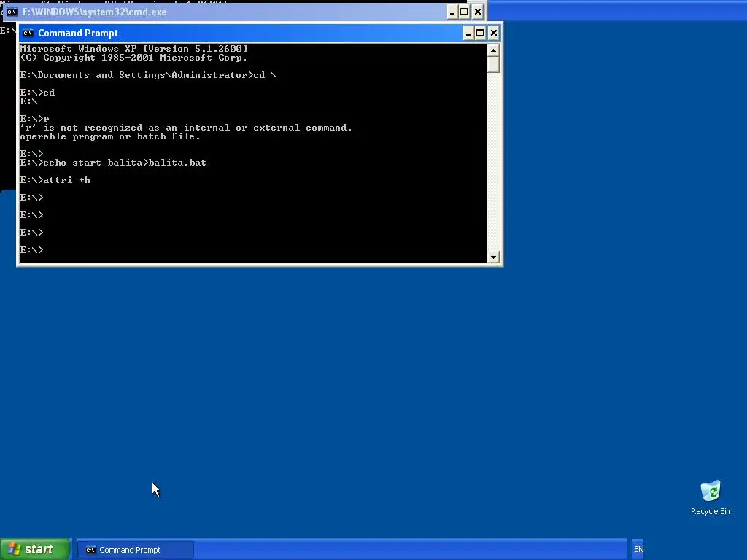747x560 pixels.
Task: Click the 'is not recognized' error line
Action: 186,128
